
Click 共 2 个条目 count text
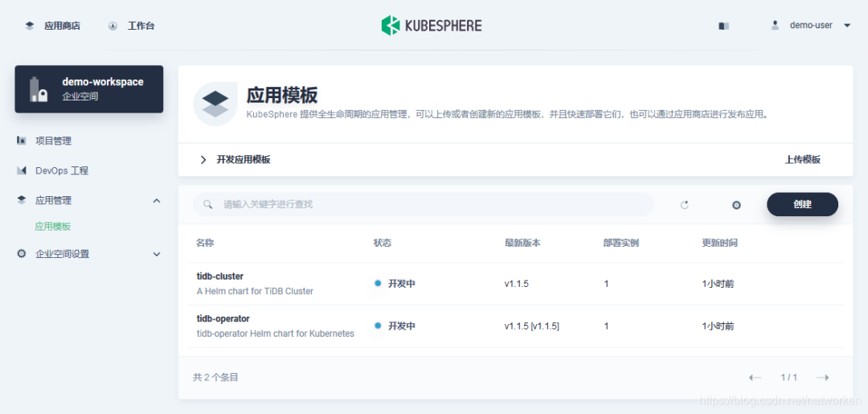[x=215, y=378]
